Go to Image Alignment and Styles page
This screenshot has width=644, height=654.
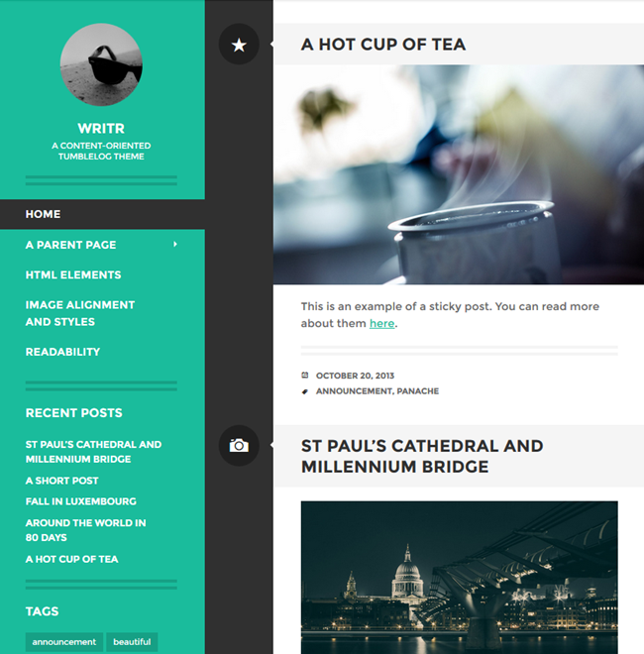click(x=80, y=313)
